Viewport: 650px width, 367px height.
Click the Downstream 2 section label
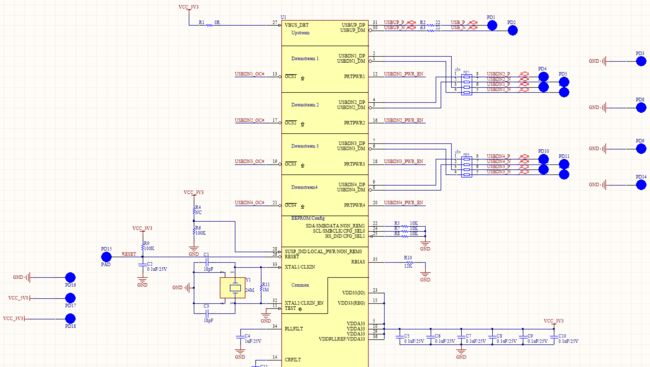coord(305,105)
